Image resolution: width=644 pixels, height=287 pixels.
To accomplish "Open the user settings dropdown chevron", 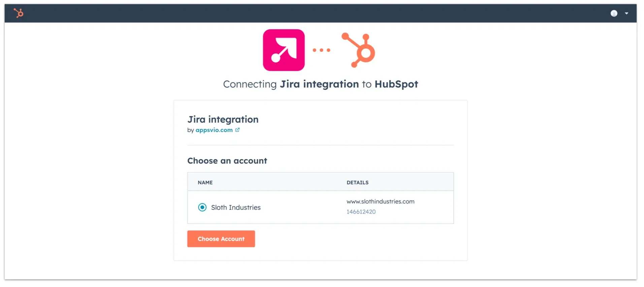I will (x=627, y=13).
